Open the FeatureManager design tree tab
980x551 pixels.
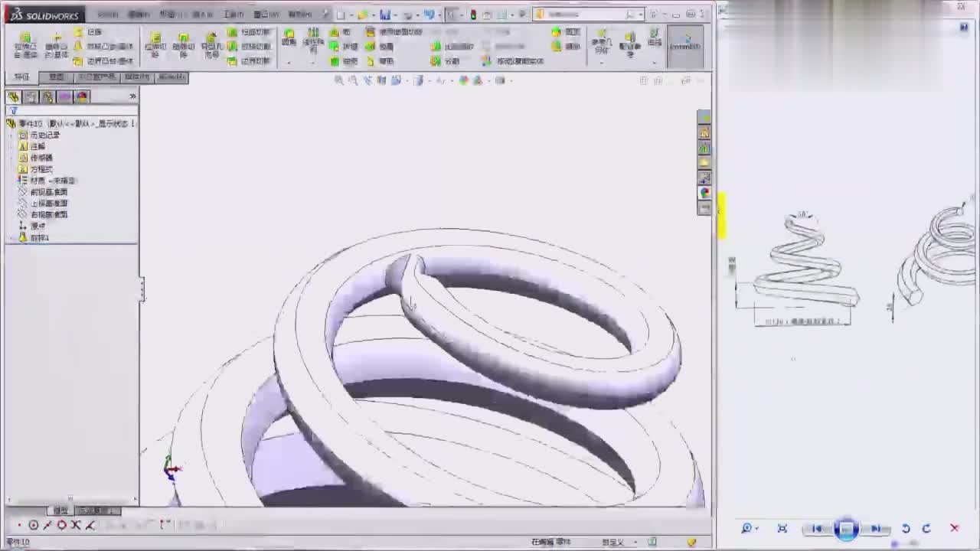[x=13, y=96]
